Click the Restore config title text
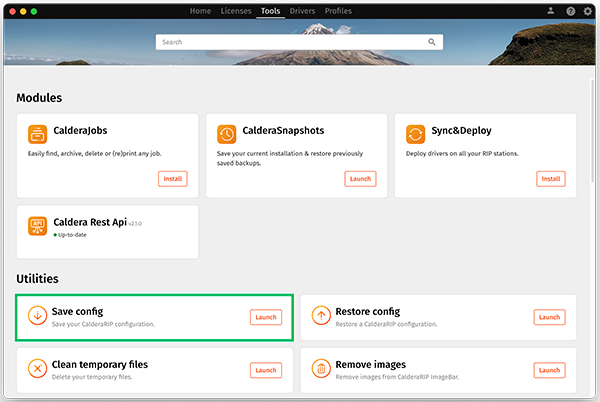 [x=368, y=312]
